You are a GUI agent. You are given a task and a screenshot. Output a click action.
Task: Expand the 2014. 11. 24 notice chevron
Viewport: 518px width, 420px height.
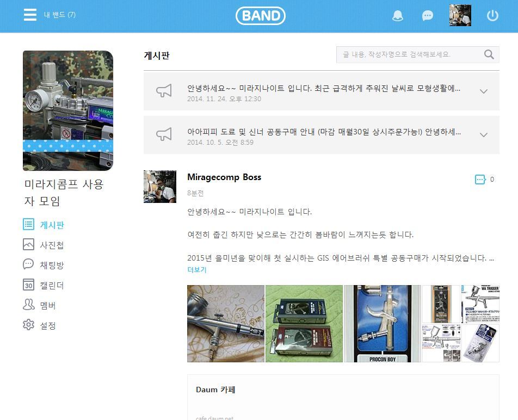pos(484,91)
